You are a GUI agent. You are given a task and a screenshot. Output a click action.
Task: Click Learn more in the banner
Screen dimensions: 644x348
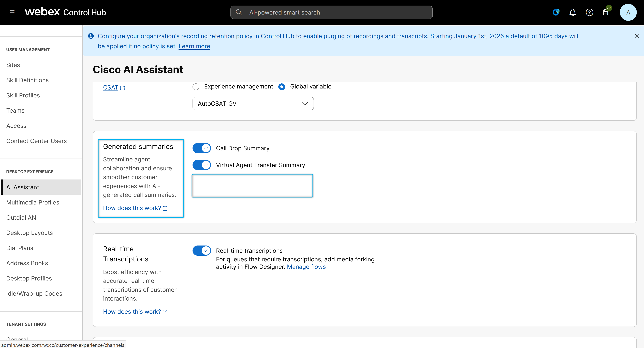194,46
